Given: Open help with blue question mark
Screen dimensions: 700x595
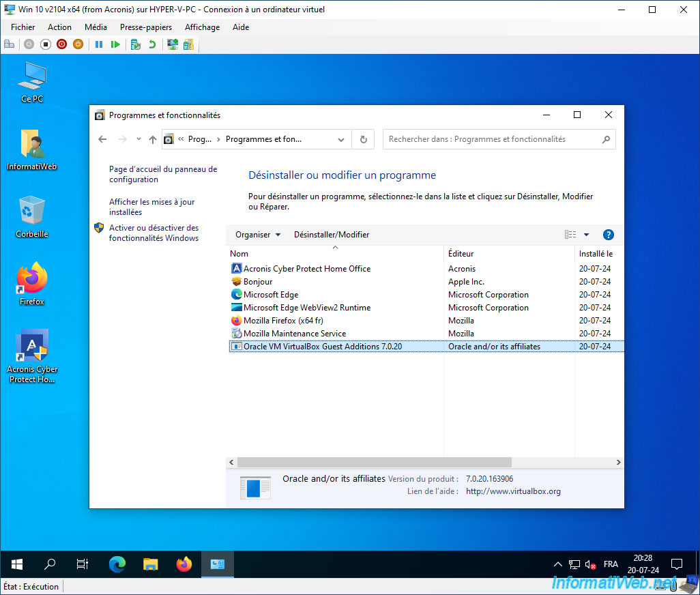Looking at the screenshot, I should click(608, 235).
